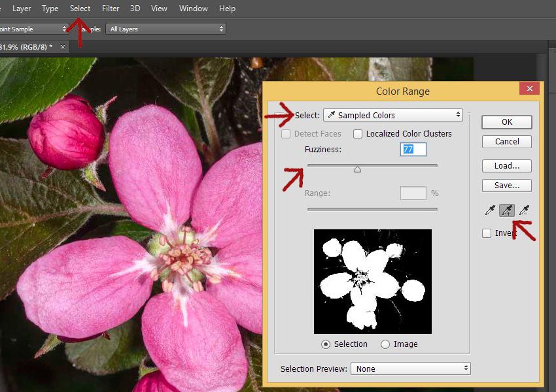Select the plain Eyedropper tool
The height and width of the screenshot is (392, 556).
490,210
